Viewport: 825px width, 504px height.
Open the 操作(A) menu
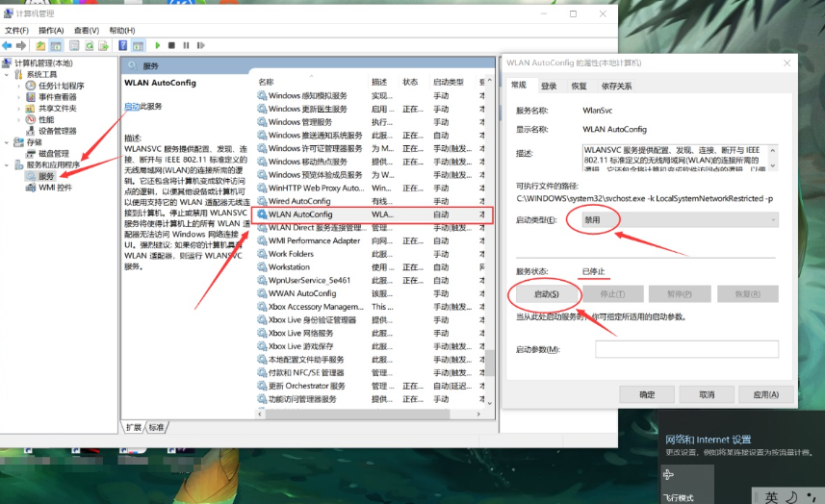coord(50,30)
